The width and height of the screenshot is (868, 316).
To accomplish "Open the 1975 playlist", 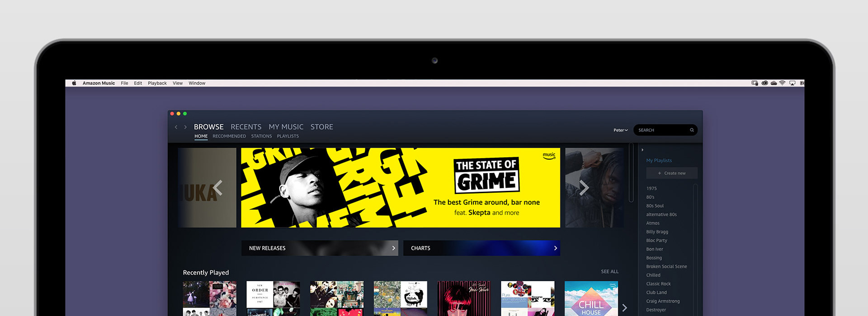I will coord(651,188).
